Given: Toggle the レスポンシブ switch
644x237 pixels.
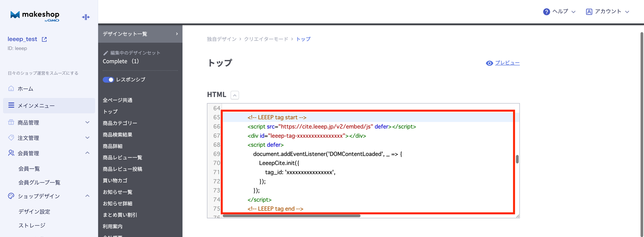Looking at the screenshot, I should point(108,80).
